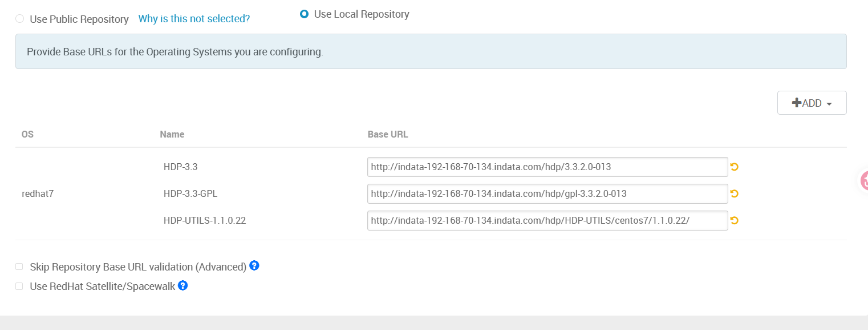
Task: Click the Name column header
Action: pyautogui.click(x=172, y=135)
